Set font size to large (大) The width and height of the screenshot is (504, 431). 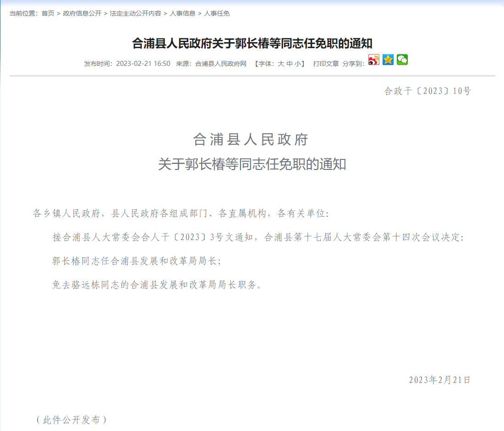[x=281, y=64]
